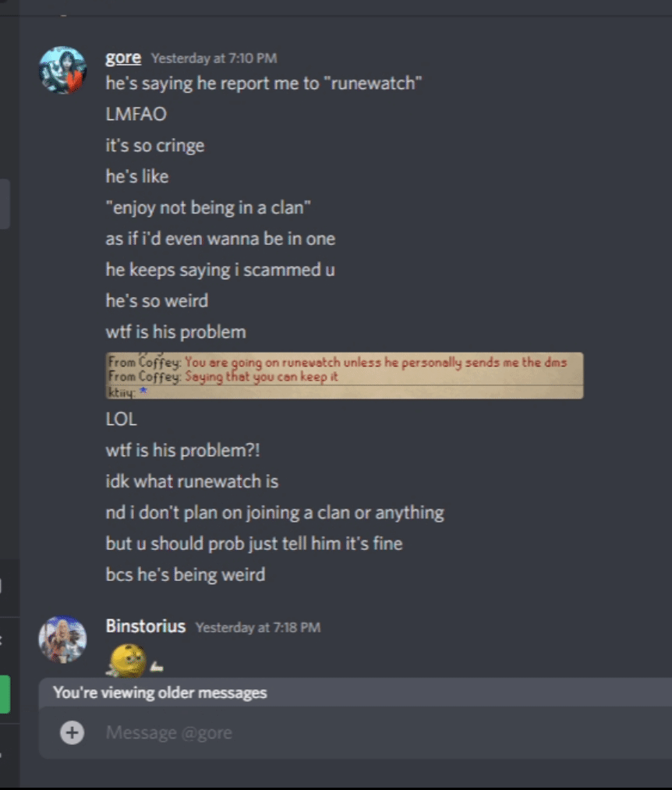Click the Yesterday at 7:10 PM timestamp
The height and width of the screenshot is (790, 672).
(214, 58)
